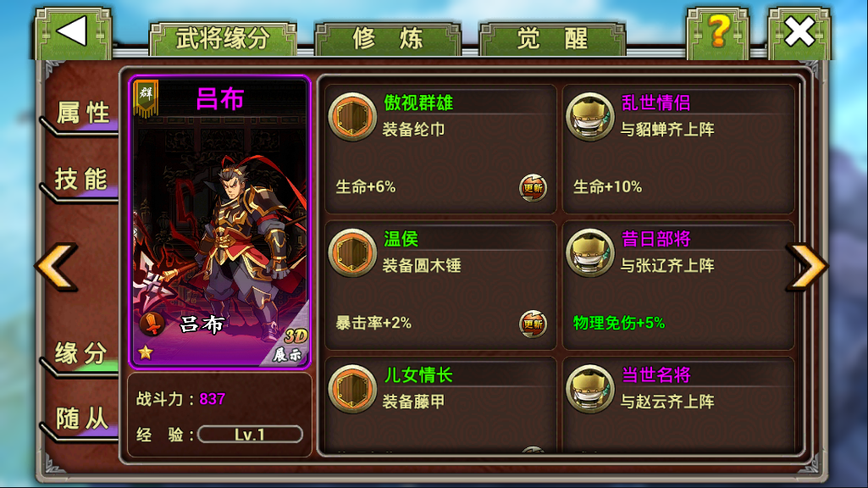Click the back arrow button

[x=73, y=32]
